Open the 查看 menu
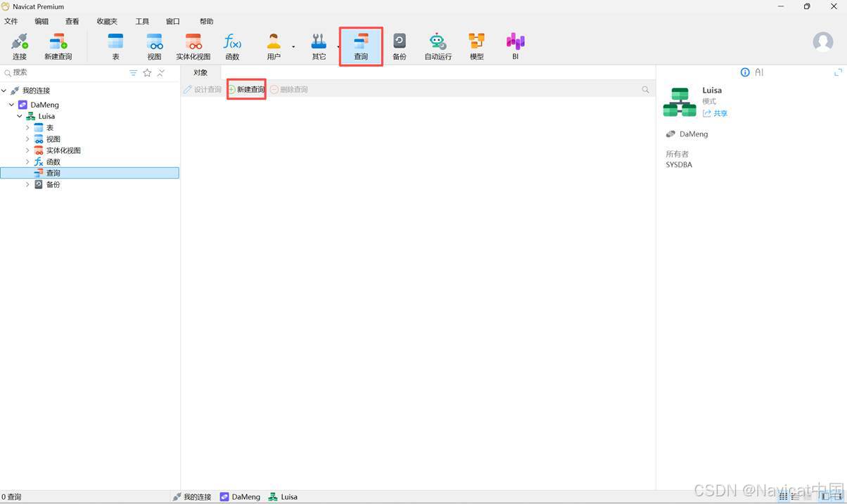Screen dimensions: 847x504 point(72,22)
